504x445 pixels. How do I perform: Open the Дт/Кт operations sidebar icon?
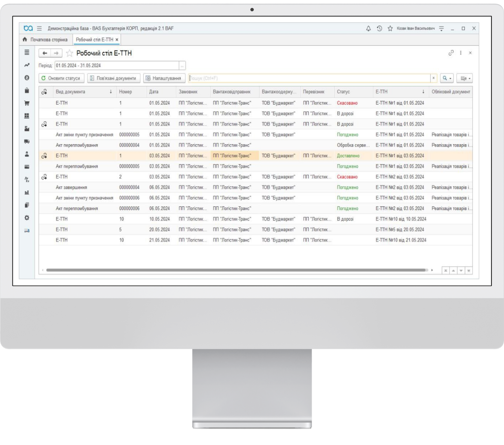(27, 180)
